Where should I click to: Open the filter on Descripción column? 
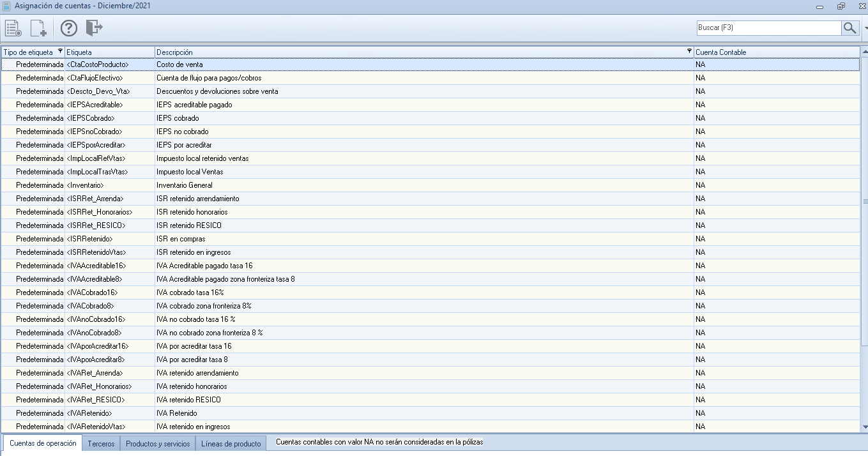click(689, 52)
